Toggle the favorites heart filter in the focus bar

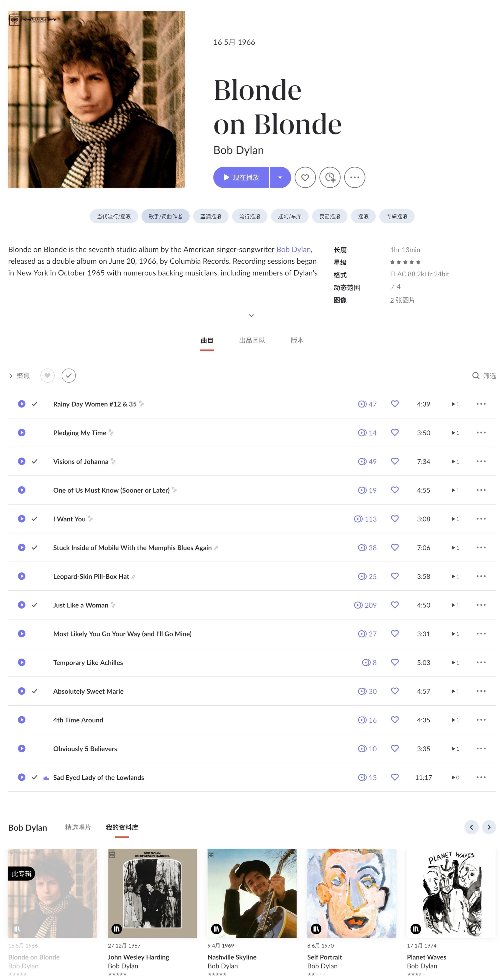click(x=47, y=376)
